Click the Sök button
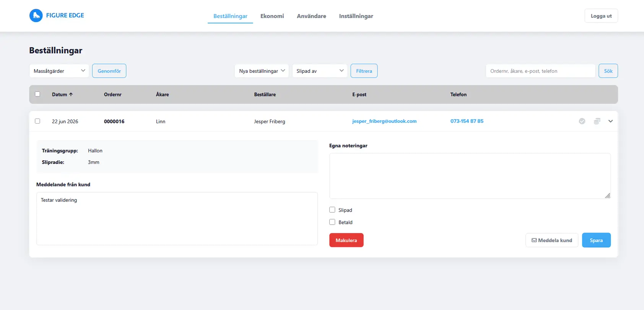Image resolution: width=644 pixels, height=310 pixels. (x=608, y=71)
